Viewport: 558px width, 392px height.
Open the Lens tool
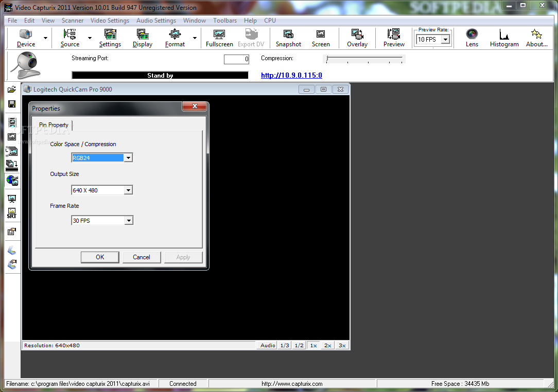[x=472, y=38]
